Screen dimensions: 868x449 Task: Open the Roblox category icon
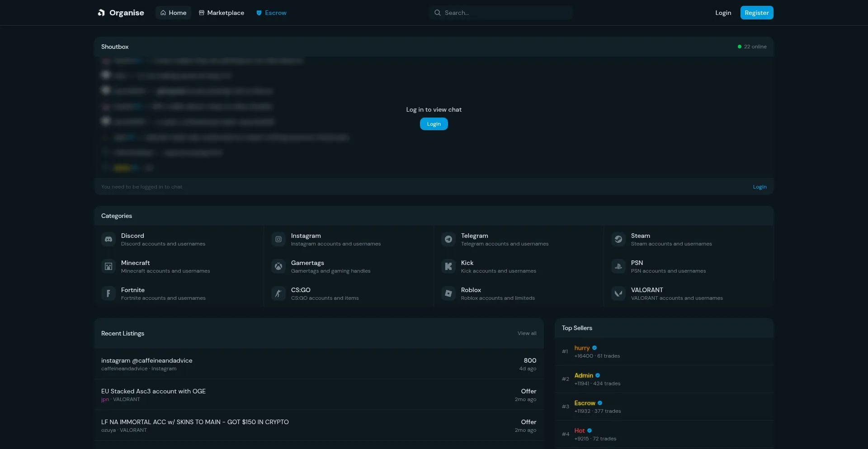coord(448,293)
